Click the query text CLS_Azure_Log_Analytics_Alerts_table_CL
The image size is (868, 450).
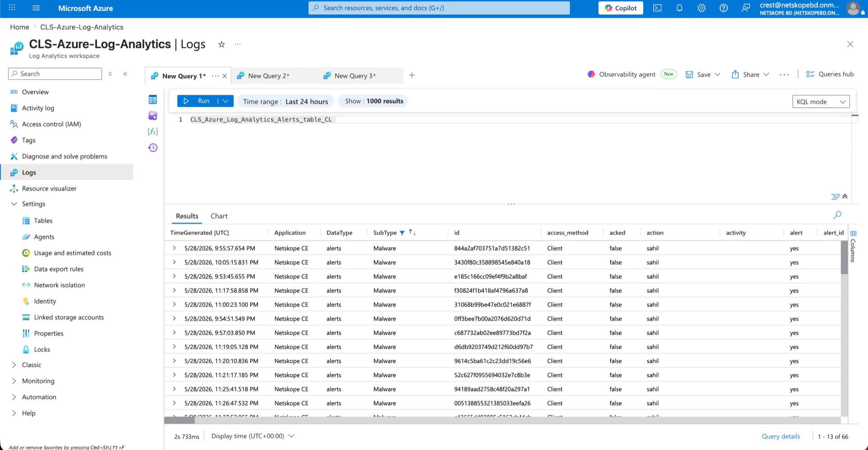click(261, 120)
